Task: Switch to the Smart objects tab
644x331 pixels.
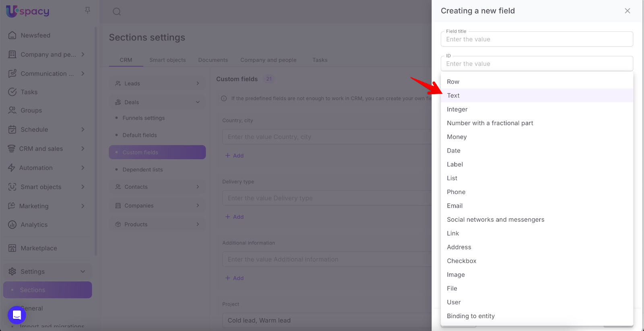Action: 167,60
